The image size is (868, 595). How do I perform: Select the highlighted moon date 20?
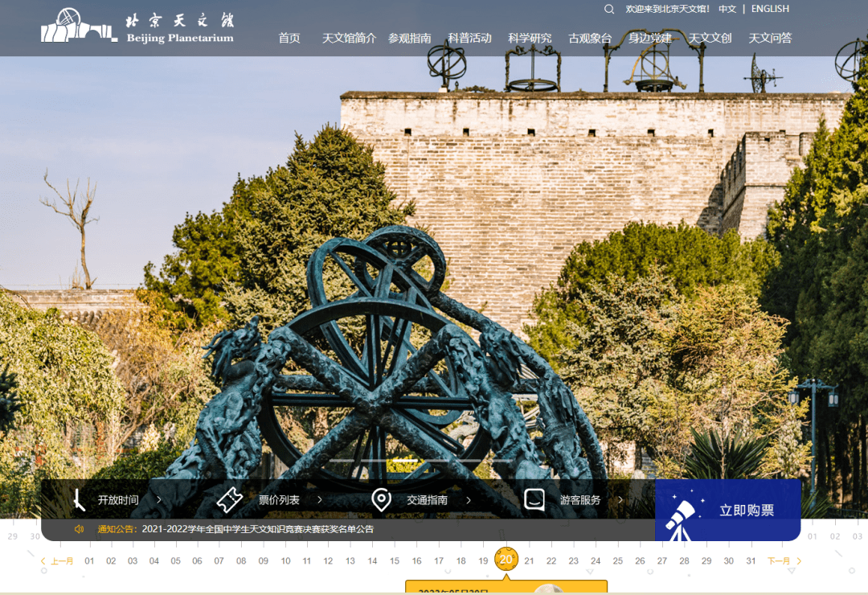(x=506, y=560)
